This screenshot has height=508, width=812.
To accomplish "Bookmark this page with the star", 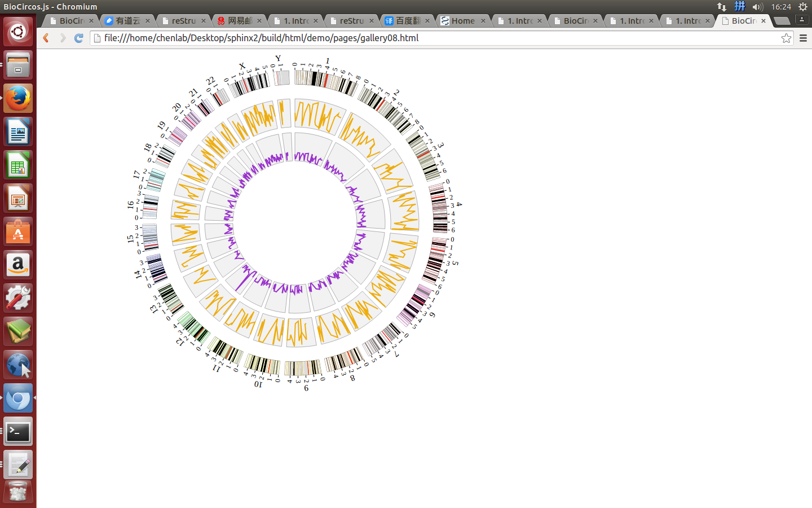I will point(786,38).
